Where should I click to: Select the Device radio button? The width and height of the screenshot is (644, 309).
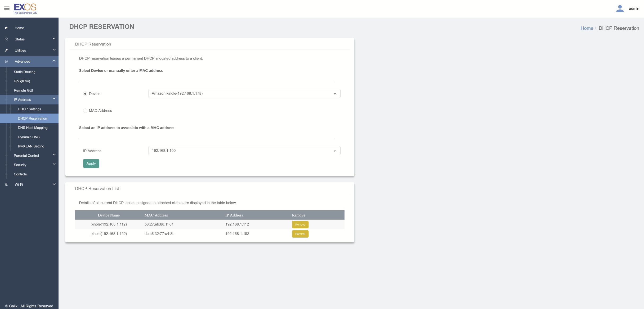tap(85, 94)
